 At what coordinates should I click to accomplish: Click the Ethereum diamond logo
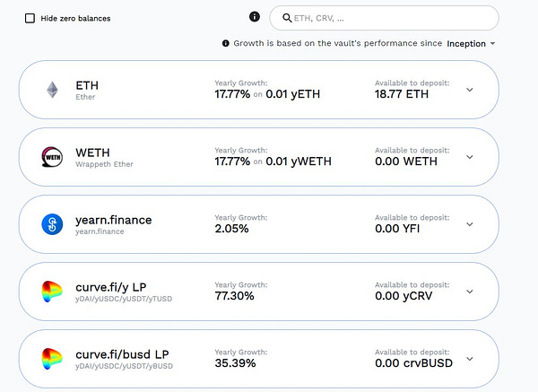(52, 90)
